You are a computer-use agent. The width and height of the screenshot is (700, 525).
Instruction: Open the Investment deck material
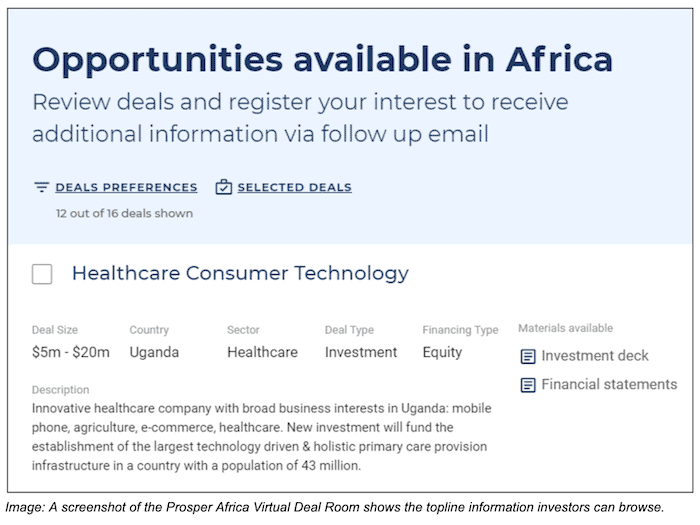pos(595,356)
